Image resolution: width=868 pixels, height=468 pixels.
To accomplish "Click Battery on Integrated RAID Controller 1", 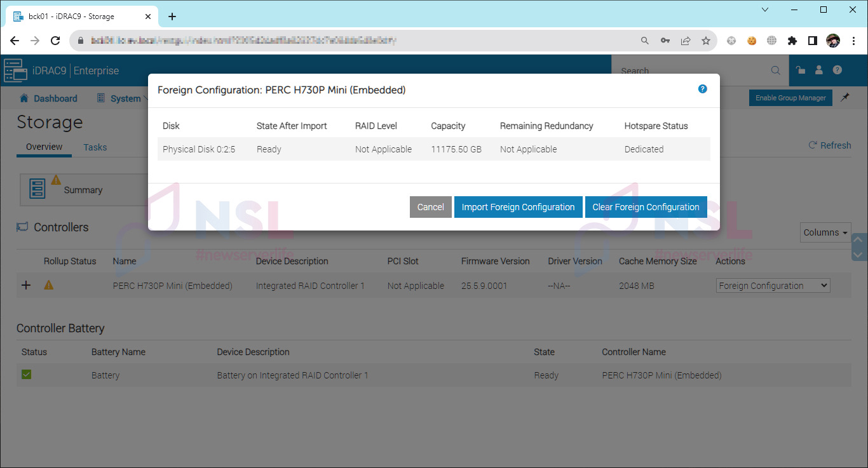I will pyautogui.click(x=292, y=375).
